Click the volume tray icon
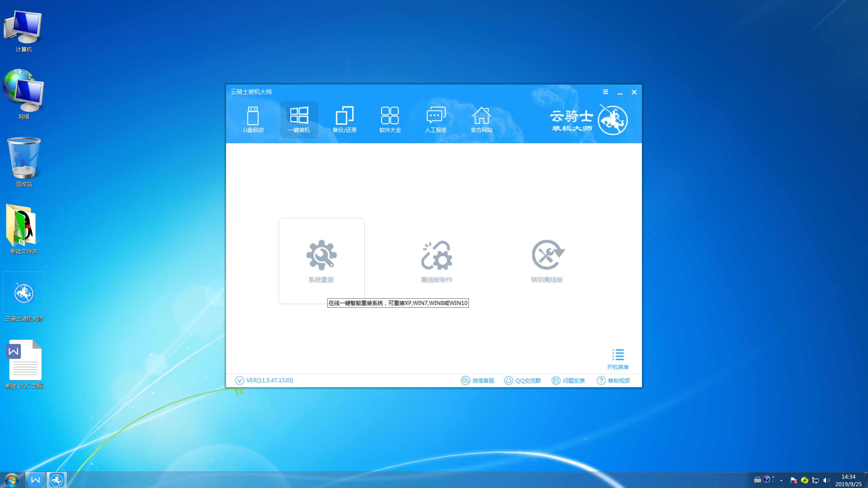The width and height of the screenshot is (868, 488). click(826, 480)
